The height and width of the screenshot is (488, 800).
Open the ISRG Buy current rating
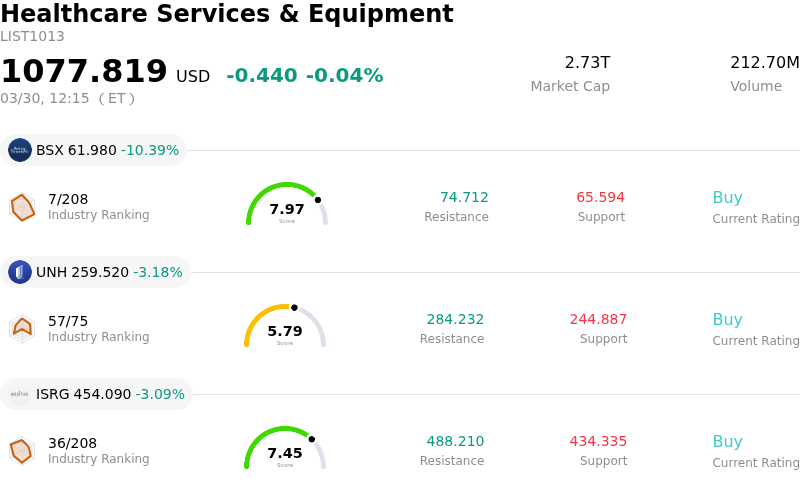[x=727, y=442]
